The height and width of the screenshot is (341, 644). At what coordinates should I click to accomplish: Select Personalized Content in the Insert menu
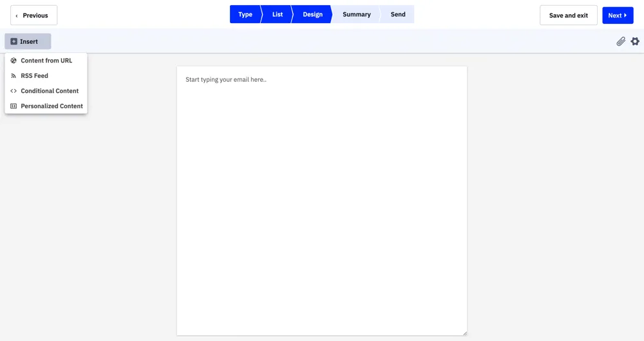click(x=52, y=106)
